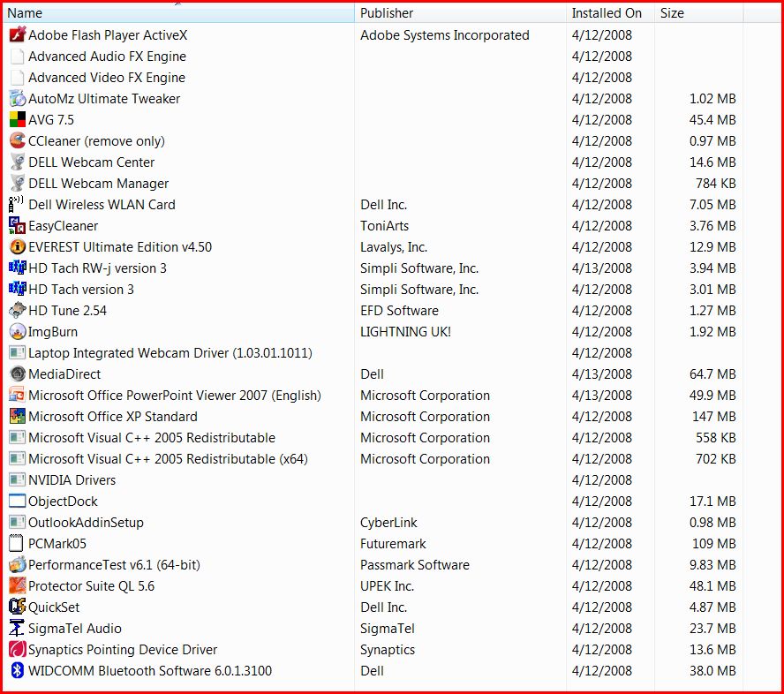784x694 pixels.
Task: Select the AutoMz Ultimate Tweaker icon
Action: coord(17,99)
